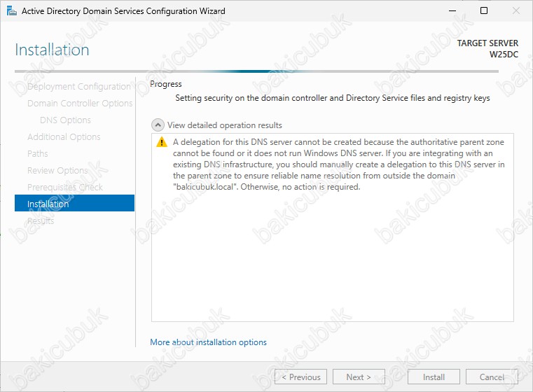Screen dimensions: 533x392
Task: Open More about installation options link
Action: (x=208, y=342)
